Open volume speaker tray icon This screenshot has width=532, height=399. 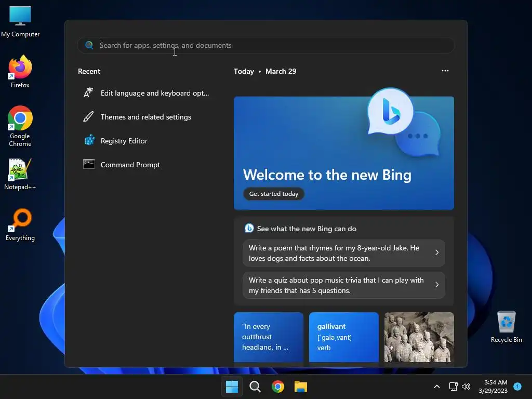pyautogui.click(x=466, y=387)
